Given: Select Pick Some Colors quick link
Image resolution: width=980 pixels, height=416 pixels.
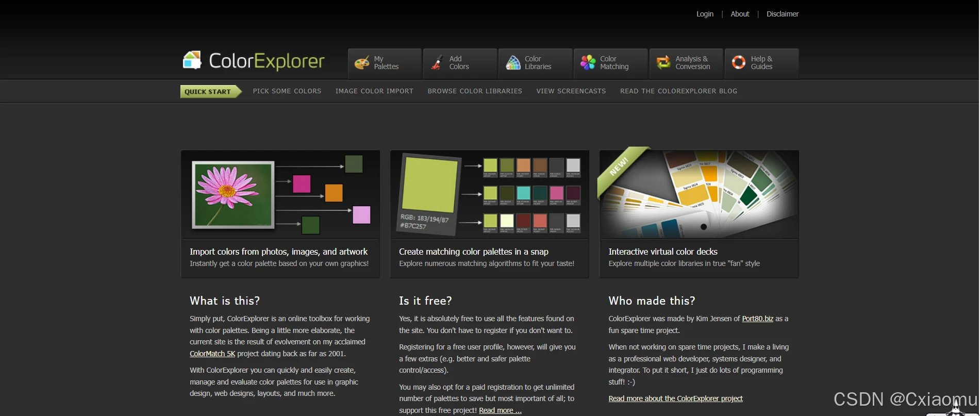Looking at the screenshot, I should tap(287, 91).
